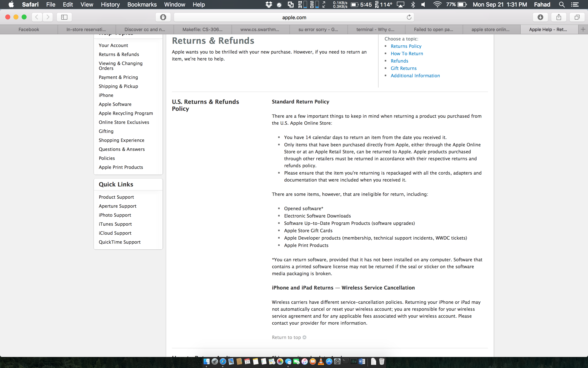Click the Bluetooth status icon

tap(413, 4)
